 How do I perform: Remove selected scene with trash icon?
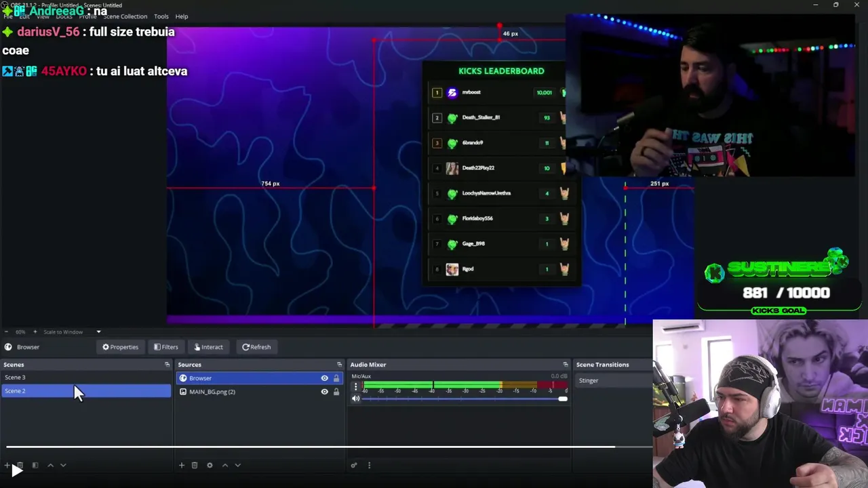(20, 465)
